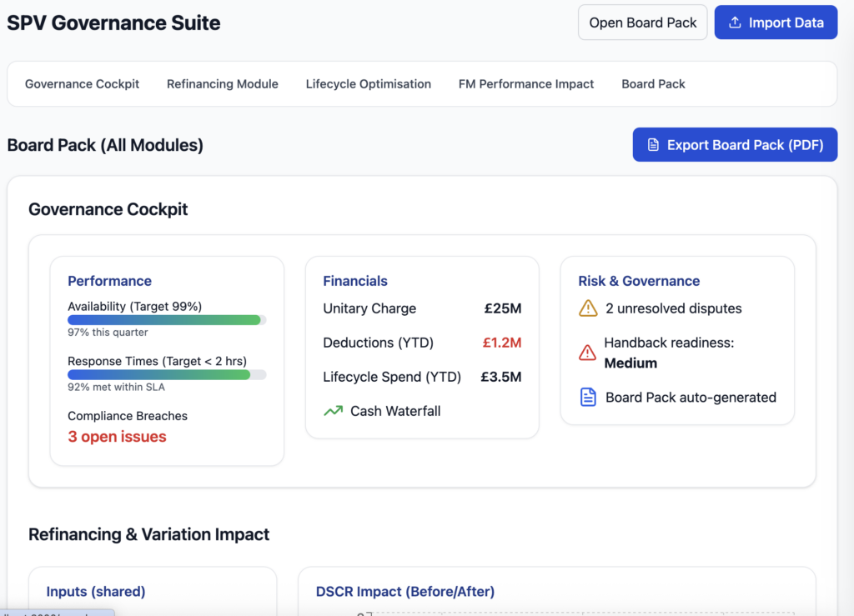Click the yellow warning triangle for unresolved disputes
The image size is (854, 616).
click(588, 308)
